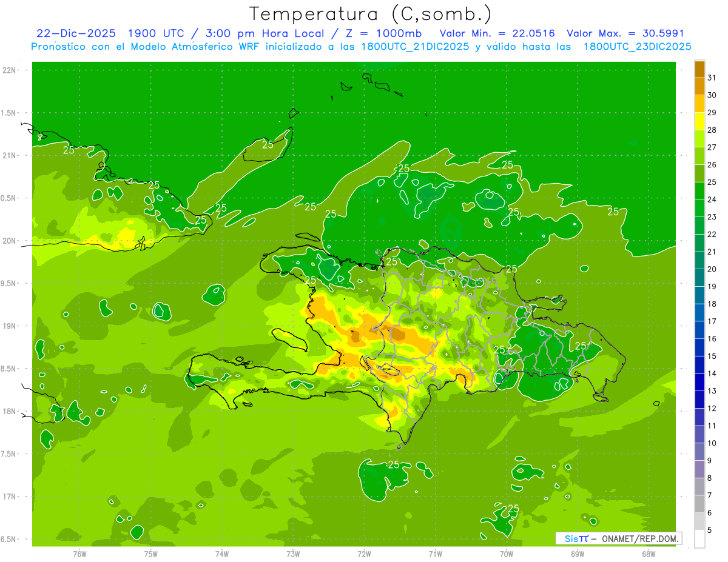Viewport: 728px width, 562px height.
Task: Click the 25 contour label near 17.5N 71.5W
Action: (x=393, y=464)
